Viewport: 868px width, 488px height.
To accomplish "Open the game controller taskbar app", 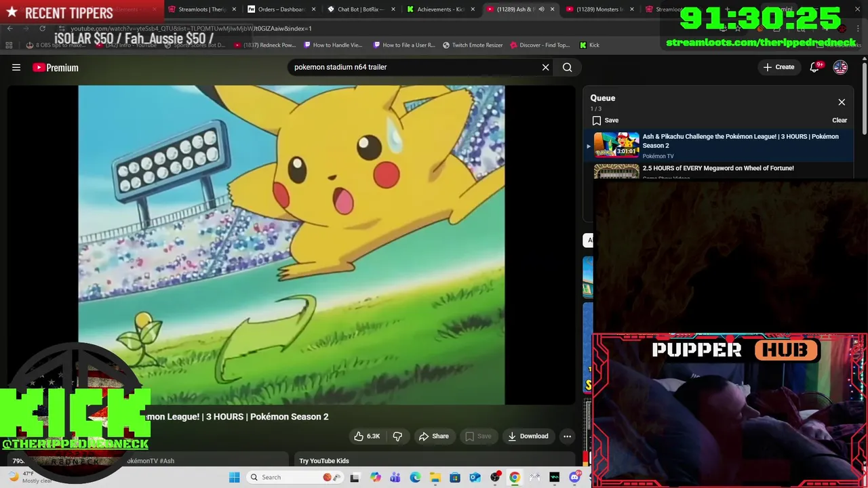I will click(x=534, y=477).
